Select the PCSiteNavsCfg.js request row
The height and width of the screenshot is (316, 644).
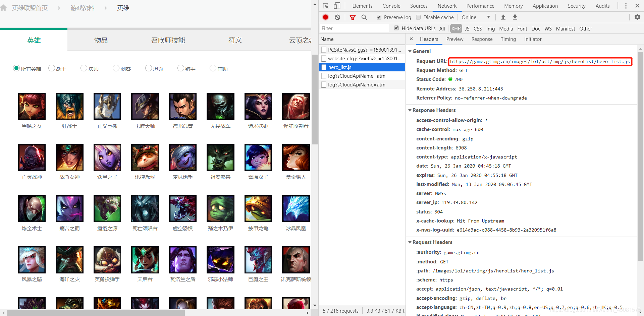[x=362, y=50]
